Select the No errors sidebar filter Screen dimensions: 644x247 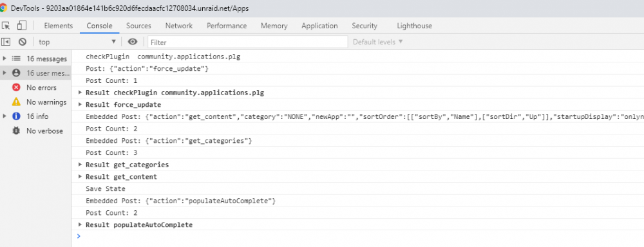pos(35,87)
